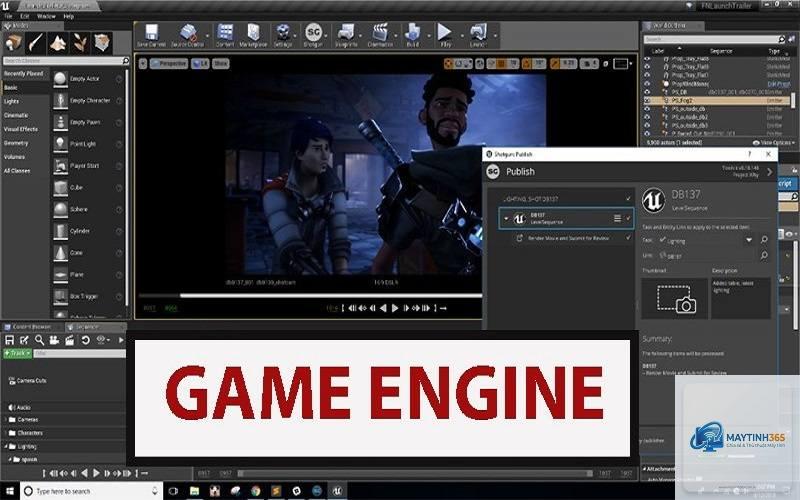
Task: Select the Foliage mode icon
Action: [80, 43]
